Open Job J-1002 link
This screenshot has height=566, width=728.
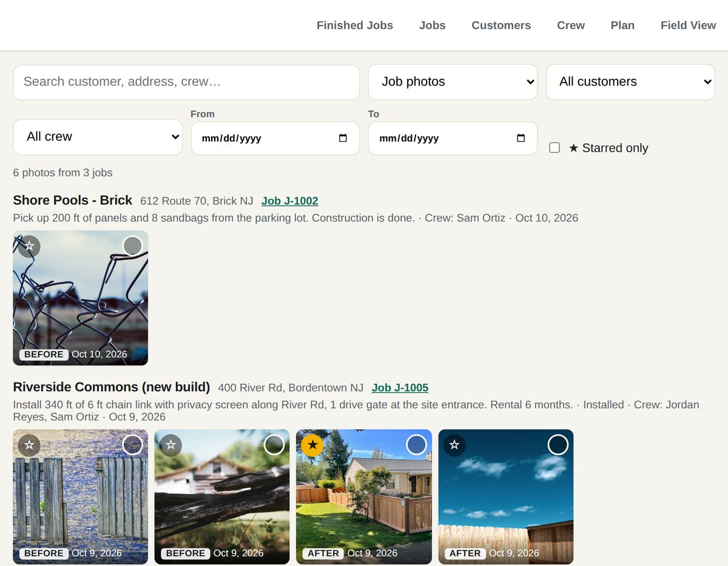(x=290, y=201)
